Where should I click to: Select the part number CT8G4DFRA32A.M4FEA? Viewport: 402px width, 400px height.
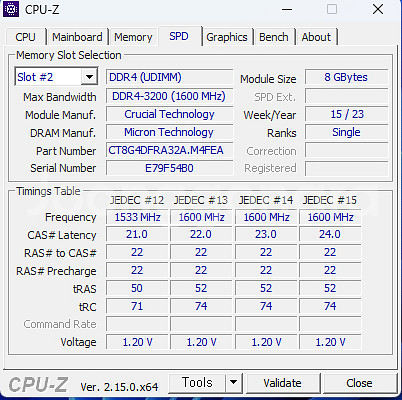pos(169,150)
